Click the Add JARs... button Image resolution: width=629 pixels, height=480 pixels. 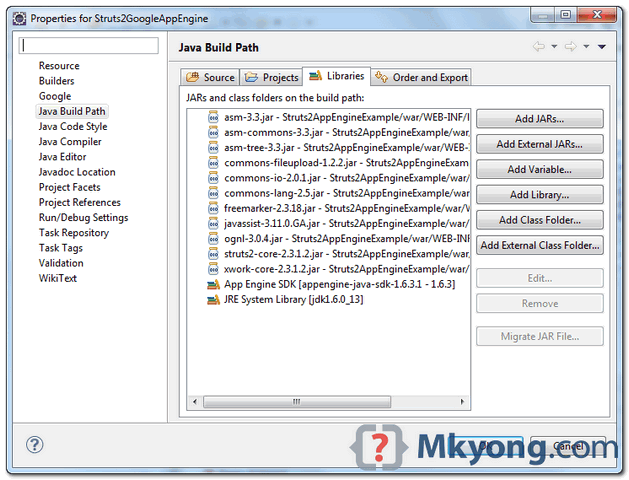(540, 119)
